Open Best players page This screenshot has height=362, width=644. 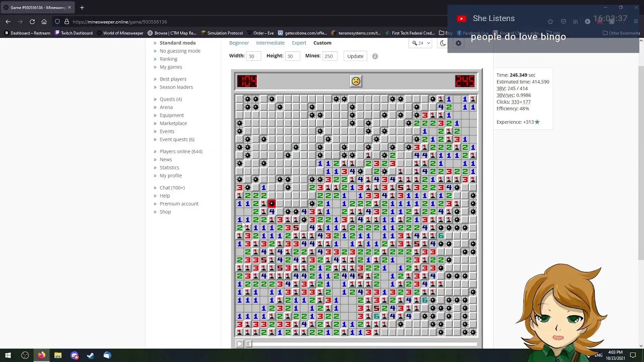tap(173, 79)
